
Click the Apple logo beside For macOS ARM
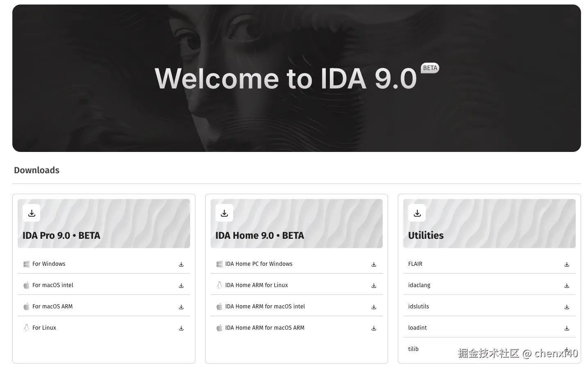[x=27, y=306]
